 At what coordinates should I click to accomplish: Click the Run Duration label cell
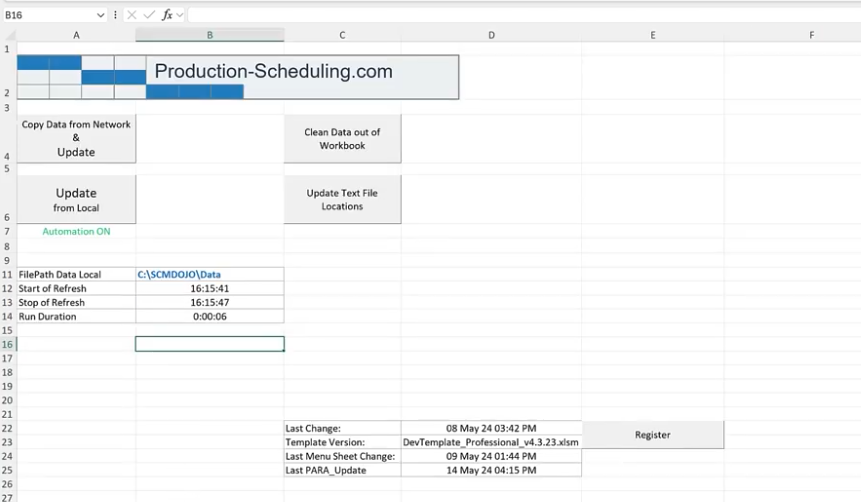[x=76, y=316]
